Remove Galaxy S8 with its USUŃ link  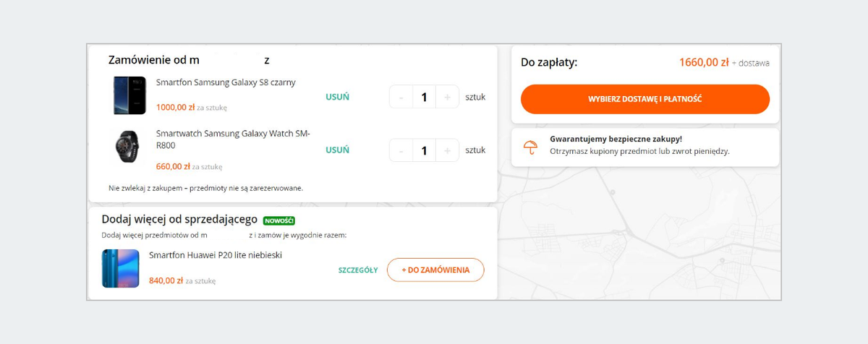[x=337, y=97]
